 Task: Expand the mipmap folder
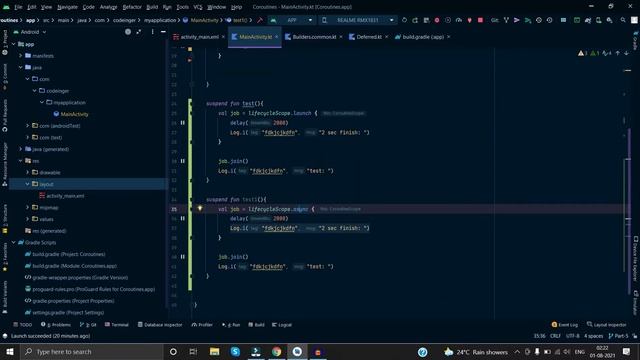coord(28,207)
